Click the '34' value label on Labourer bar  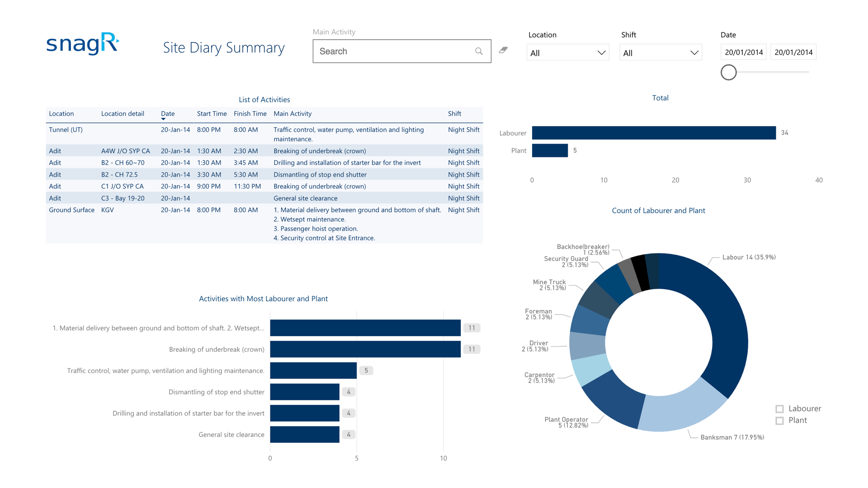785,133
